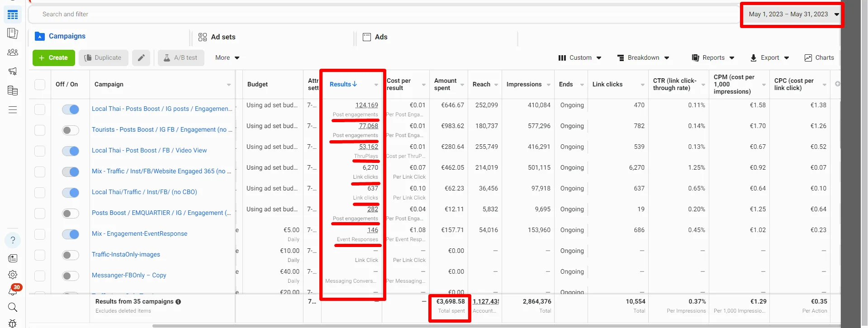Image resolution: width=868 pixels, height=328 pixels.
Task: Open the help question mark icon
Action: 13,240
